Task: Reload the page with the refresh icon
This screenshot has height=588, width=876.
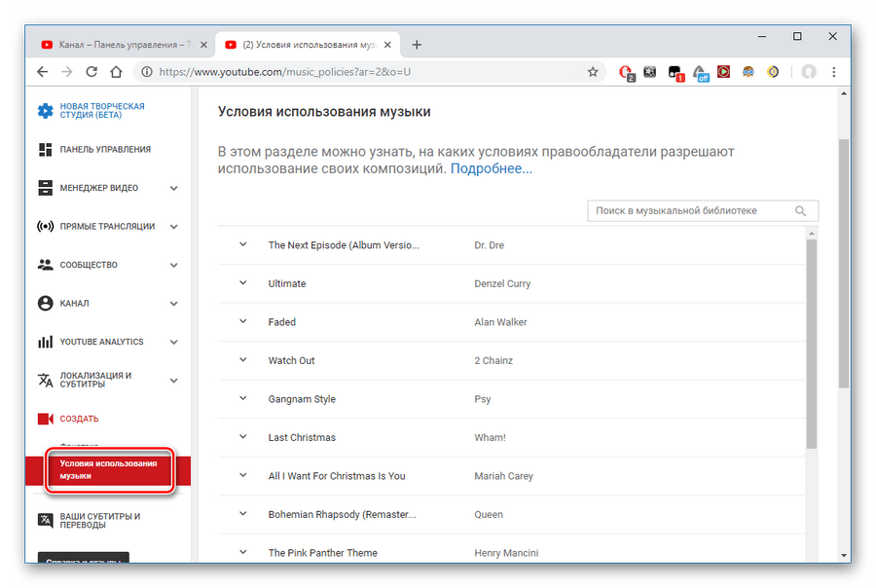Action: click(x=91, y=72)
